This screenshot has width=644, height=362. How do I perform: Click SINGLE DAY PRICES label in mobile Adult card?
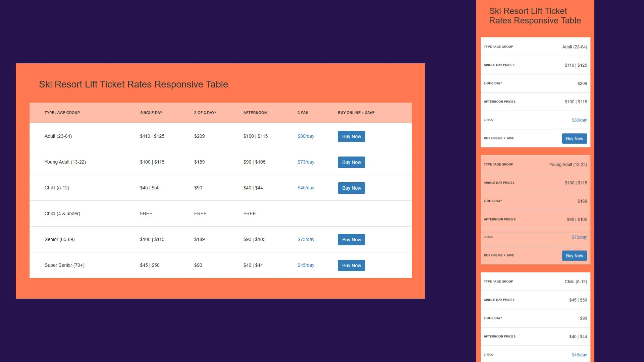coord(499,65)
